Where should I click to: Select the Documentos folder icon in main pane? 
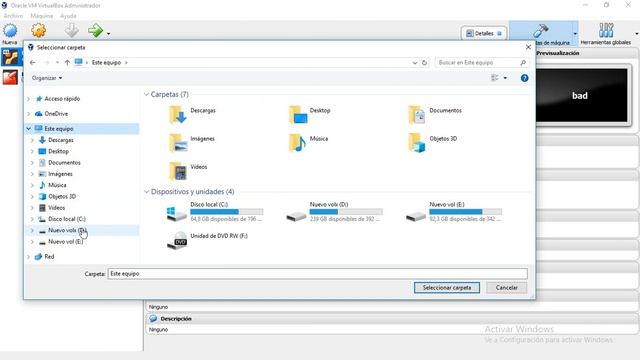tap(417, 115)
